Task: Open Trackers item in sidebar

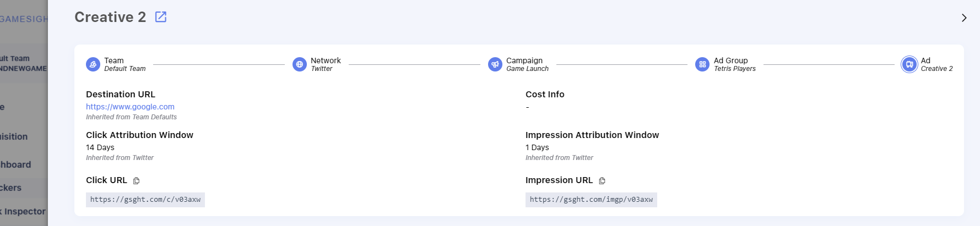Action: tap(11, 188)
